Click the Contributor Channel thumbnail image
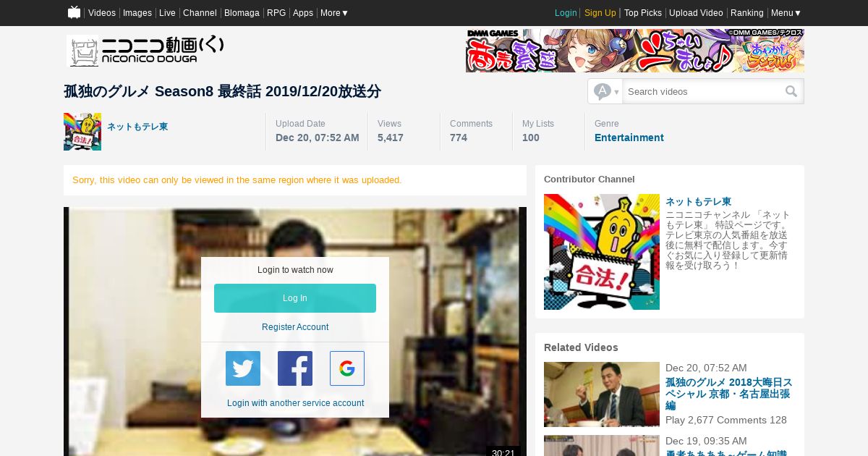The width and height of the screenshot is (868, 456). (x=602, y=252)
